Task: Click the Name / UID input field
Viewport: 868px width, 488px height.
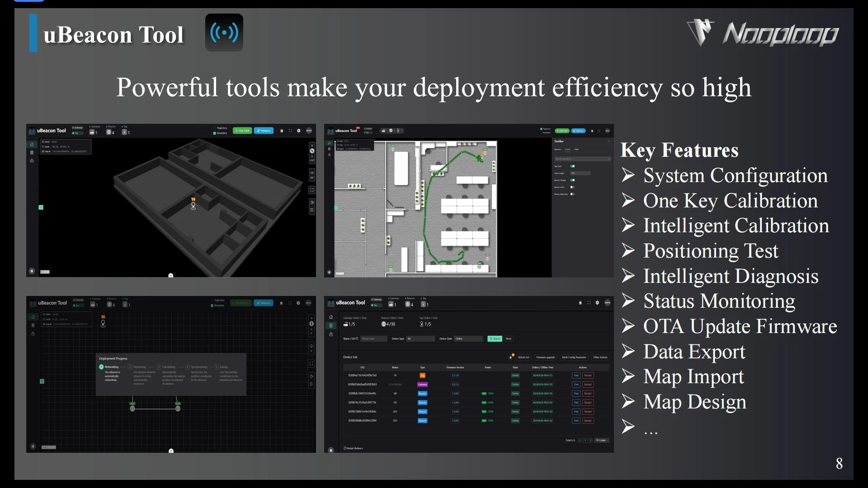Action: (x=373, y=339)
